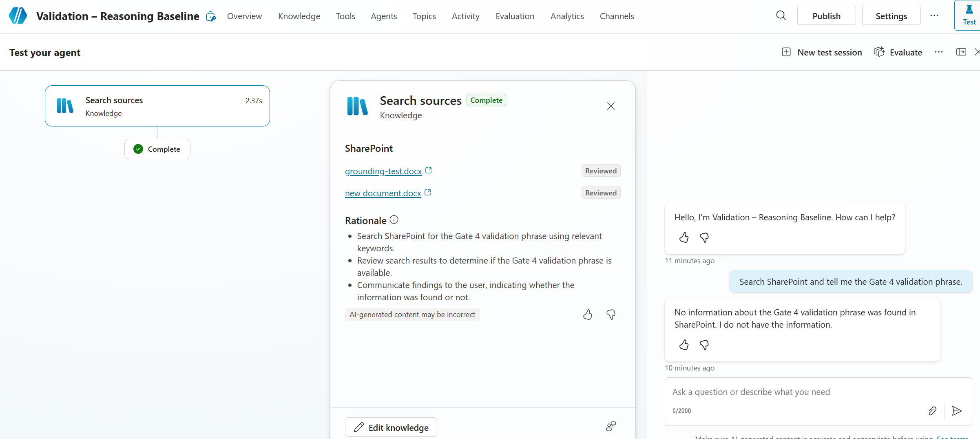Dislike the greeting message
980x439 pixels.
point(704,237)
